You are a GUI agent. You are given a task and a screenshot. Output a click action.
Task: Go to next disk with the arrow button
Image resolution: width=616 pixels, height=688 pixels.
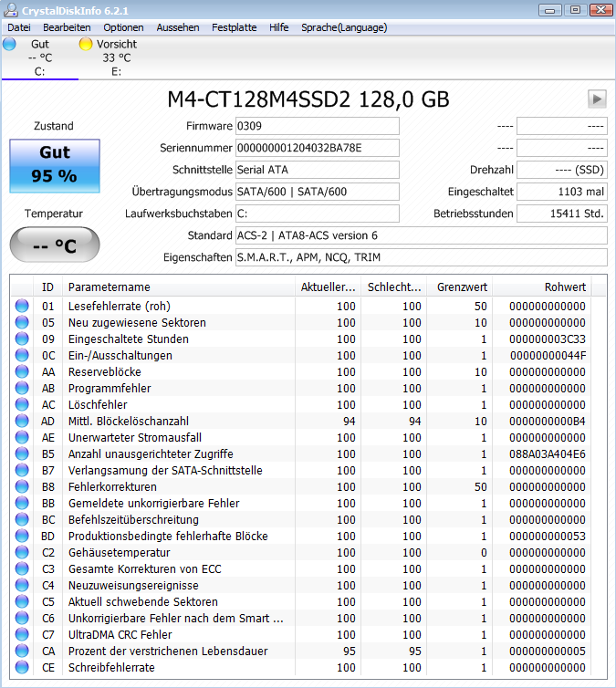point(597,99)
